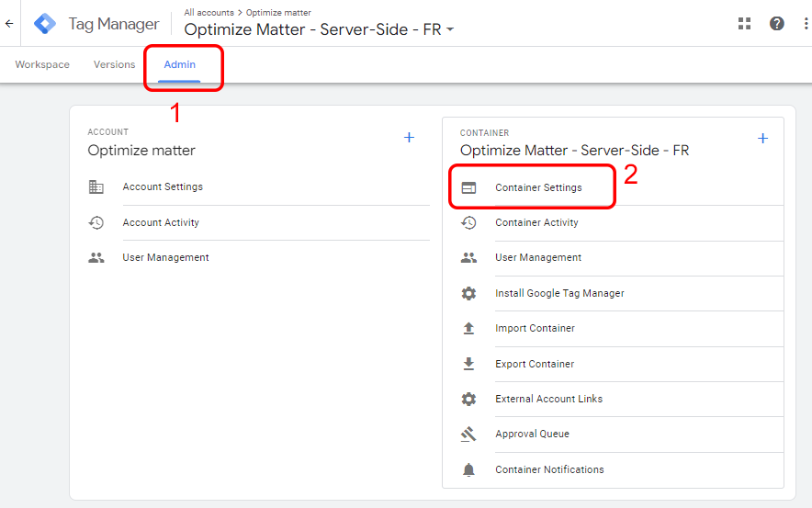Select Import Container

(x=535, y=328)
